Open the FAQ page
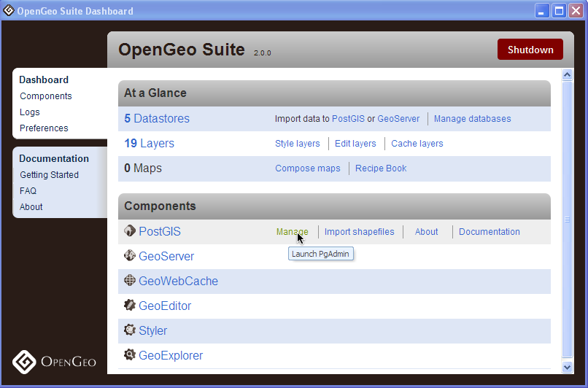The image size is (588, 388). (28, 191)
